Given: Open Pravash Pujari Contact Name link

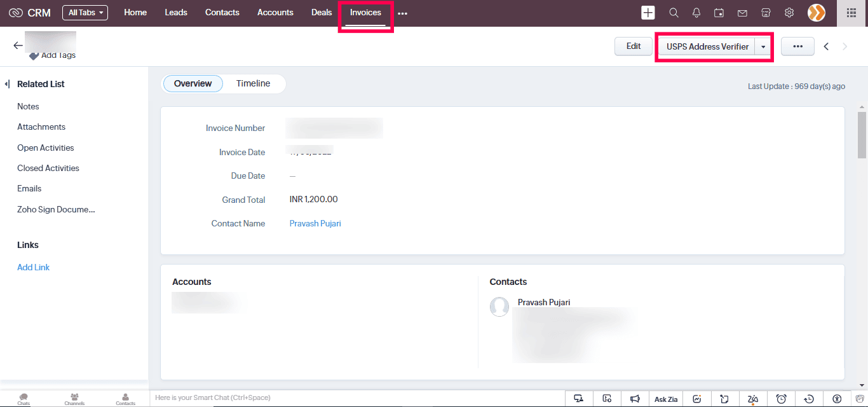Looking at the screenshot, I should pos(315,224).
